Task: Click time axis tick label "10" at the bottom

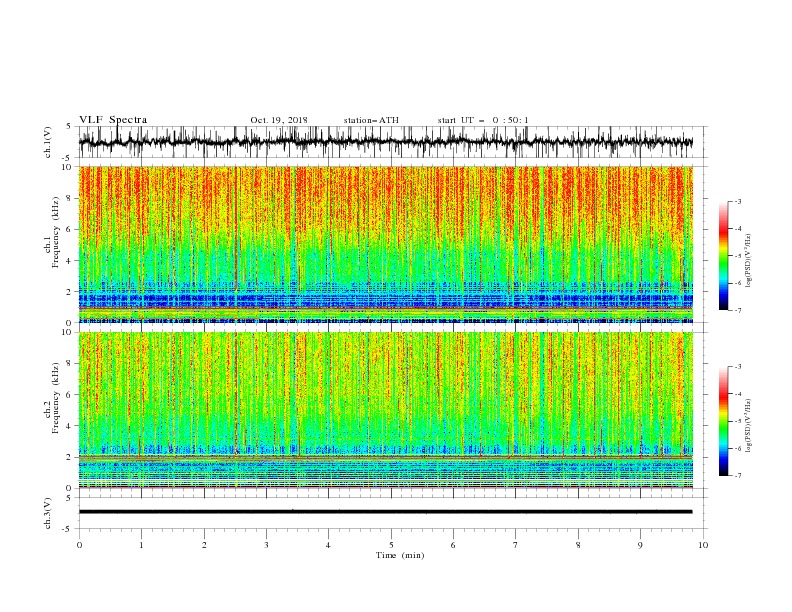Action: [x=703, y=545]
